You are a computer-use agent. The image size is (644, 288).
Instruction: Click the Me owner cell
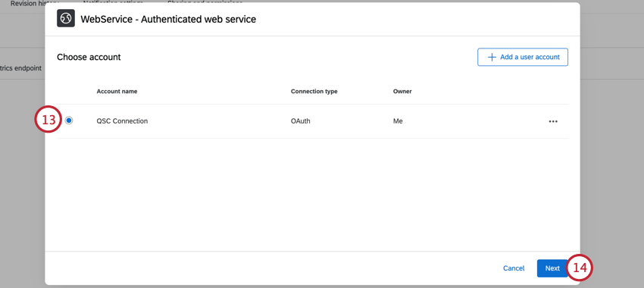(x=398, y=121)
